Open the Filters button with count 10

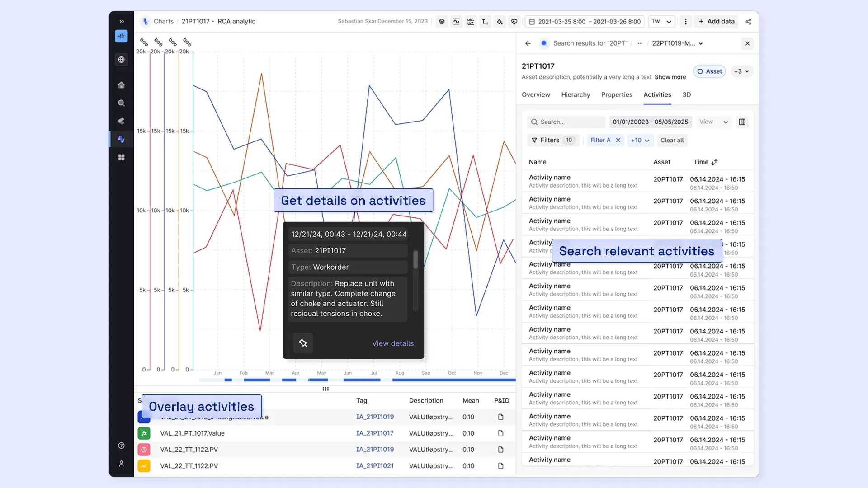pos(552,140)
